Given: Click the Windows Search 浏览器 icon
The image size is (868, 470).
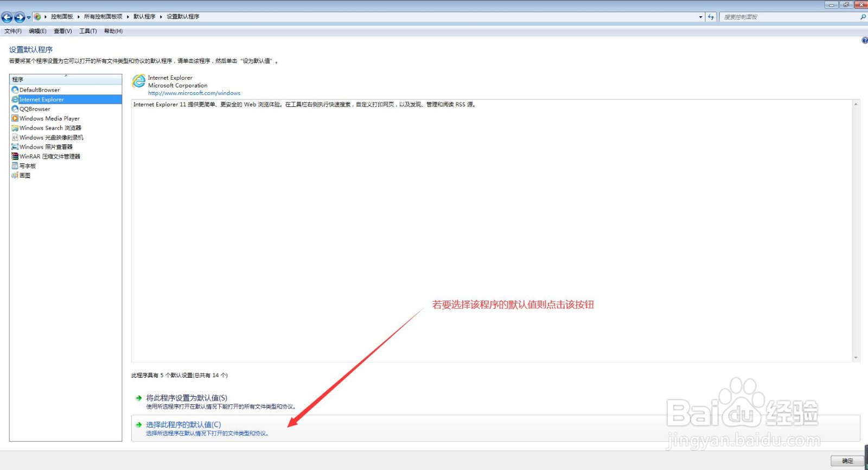Looking at the screenshot, I should [x=15, y=128].
